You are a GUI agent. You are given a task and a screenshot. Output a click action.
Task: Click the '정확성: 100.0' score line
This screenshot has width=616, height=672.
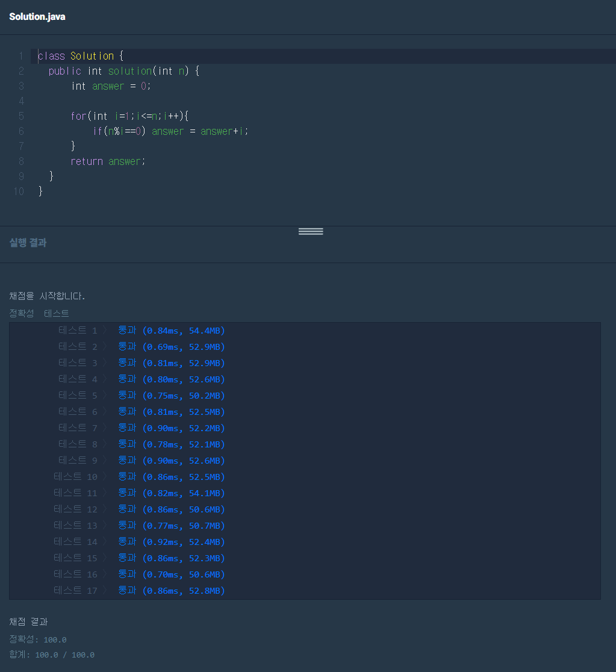click(x=38, y=640)
